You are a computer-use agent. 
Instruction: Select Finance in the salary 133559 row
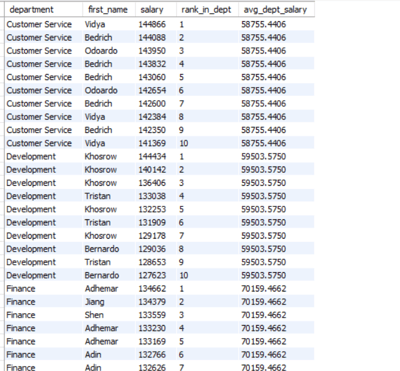[21, 315]
